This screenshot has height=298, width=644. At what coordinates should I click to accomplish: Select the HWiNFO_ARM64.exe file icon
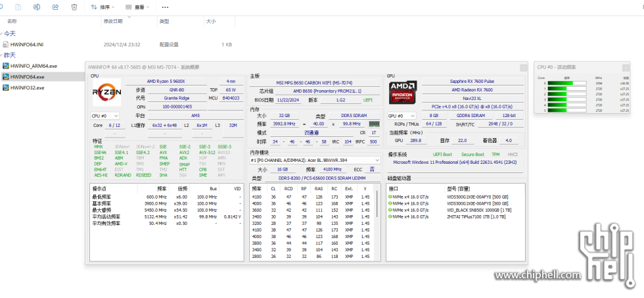(6, 66)
